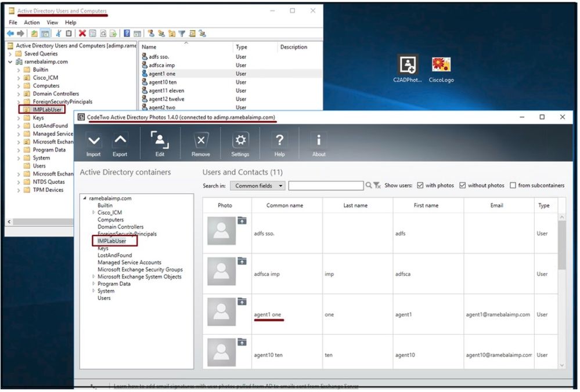The width and height of the screenshot is (580, 392).
Task: Click the Export button in CodeTwo toolbar
Action: coord(120,144)
